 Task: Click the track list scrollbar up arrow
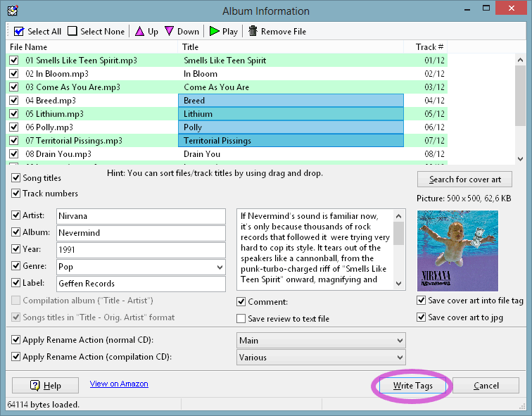coord(520,60)
